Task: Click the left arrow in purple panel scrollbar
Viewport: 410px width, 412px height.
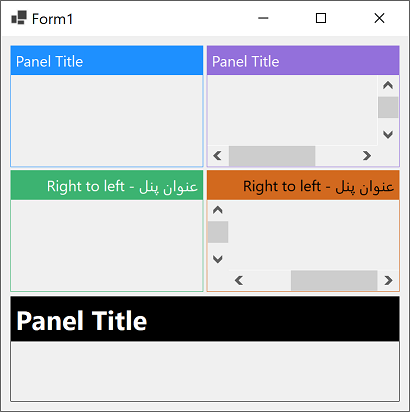Action: click(218, 156)
